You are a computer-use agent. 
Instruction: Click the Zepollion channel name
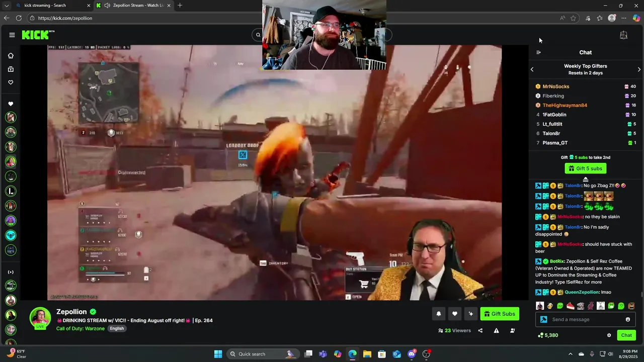71,312
